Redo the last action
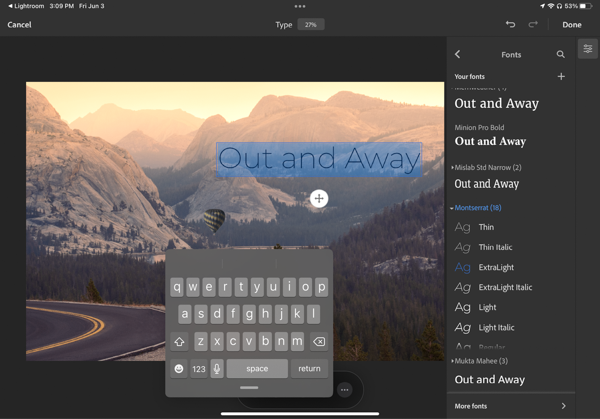Image resolution: width=600 pixels, height=419 pixels. pyautogui.click(x=533, y=24)
